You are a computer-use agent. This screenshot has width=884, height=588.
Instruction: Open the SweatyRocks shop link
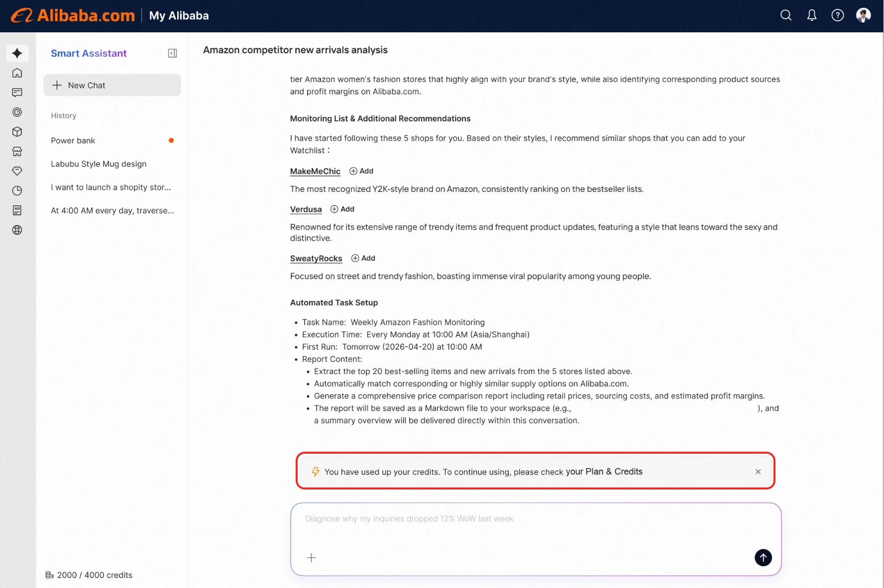(x=316, y=259)
